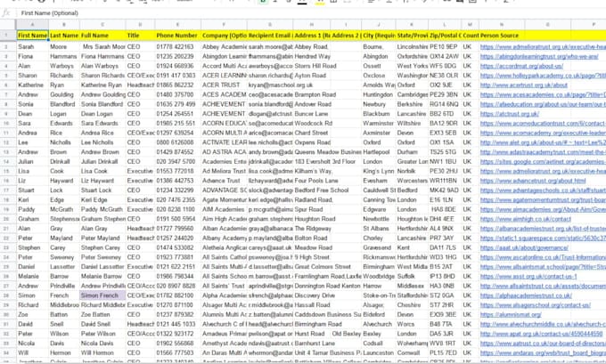Image resolution: width=606 pixels, height=364 pixels.
Task: Select the 'Phone Number' header cell
Action: (x=177, y=35)
